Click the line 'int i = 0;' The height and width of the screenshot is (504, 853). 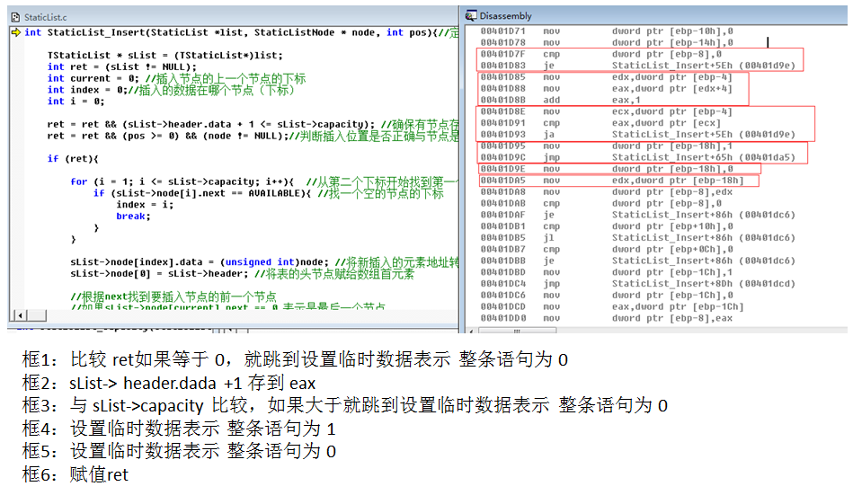pyautogui.click(x=76, y=102)
